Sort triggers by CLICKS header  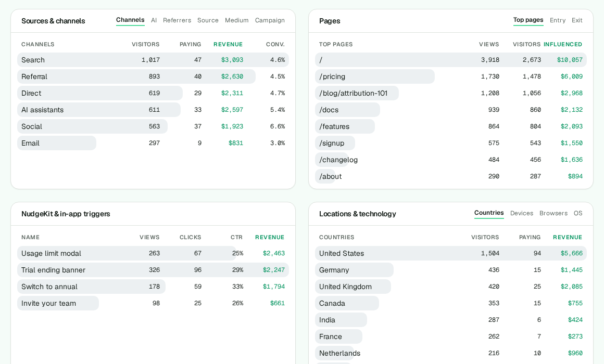190,238
